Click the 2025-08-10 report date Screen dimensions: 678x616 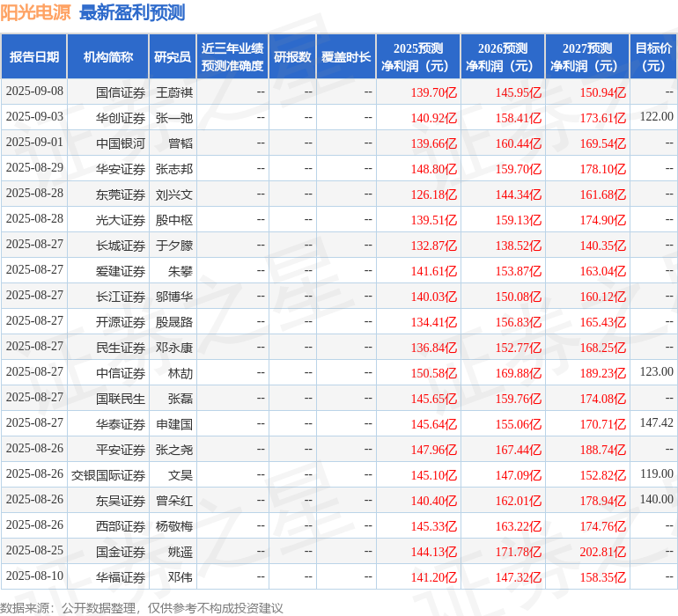tap(34, 576)
